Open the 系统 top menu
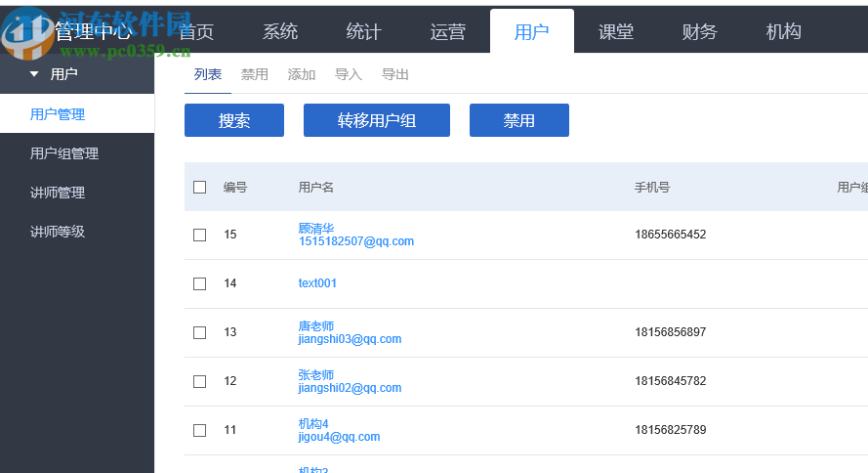Image resolution: width=868 pixels, height=473 pixels. [280, 31]
